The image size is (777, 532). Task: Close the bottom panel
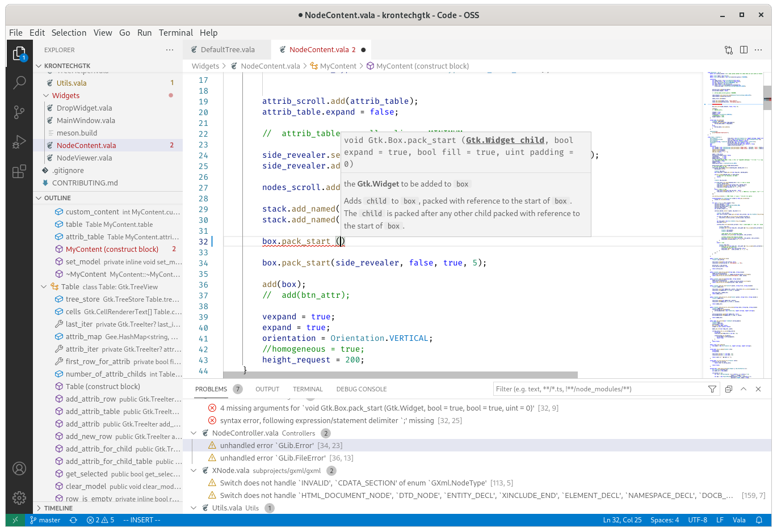(758, 389)
